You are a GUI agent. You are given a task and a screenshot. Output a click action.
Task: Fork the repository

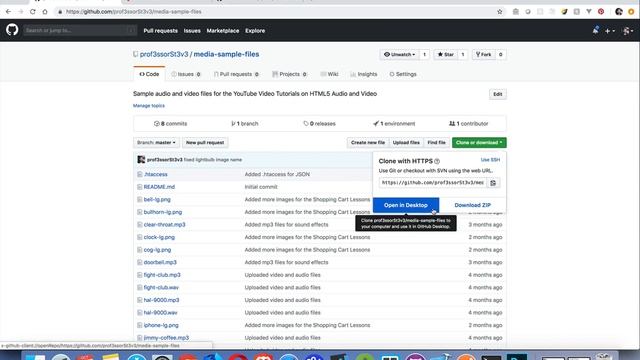coord(483,54)
